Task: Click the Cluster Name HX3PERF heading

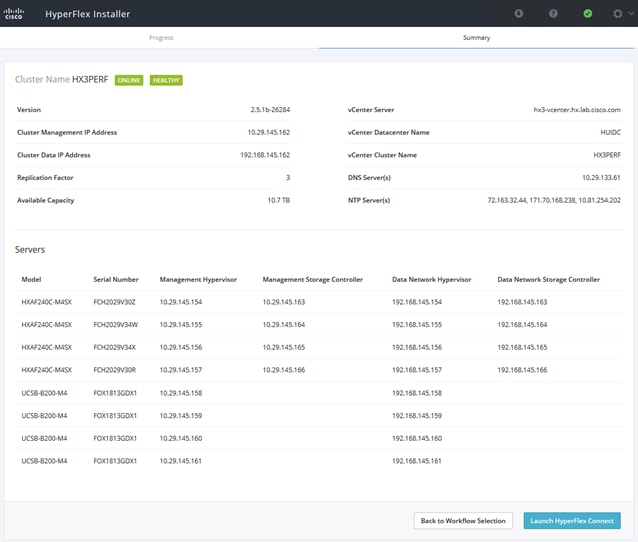Action: click(61, 79)
